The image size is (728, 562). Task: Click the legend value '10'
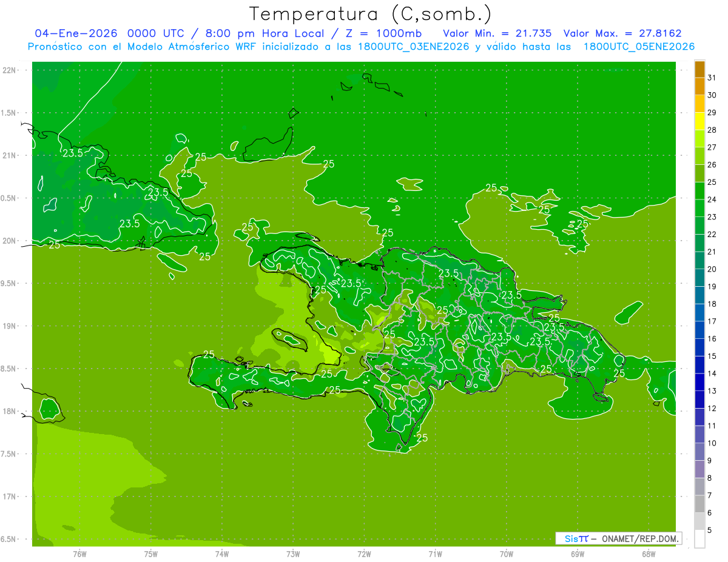(x=712, y=443)
